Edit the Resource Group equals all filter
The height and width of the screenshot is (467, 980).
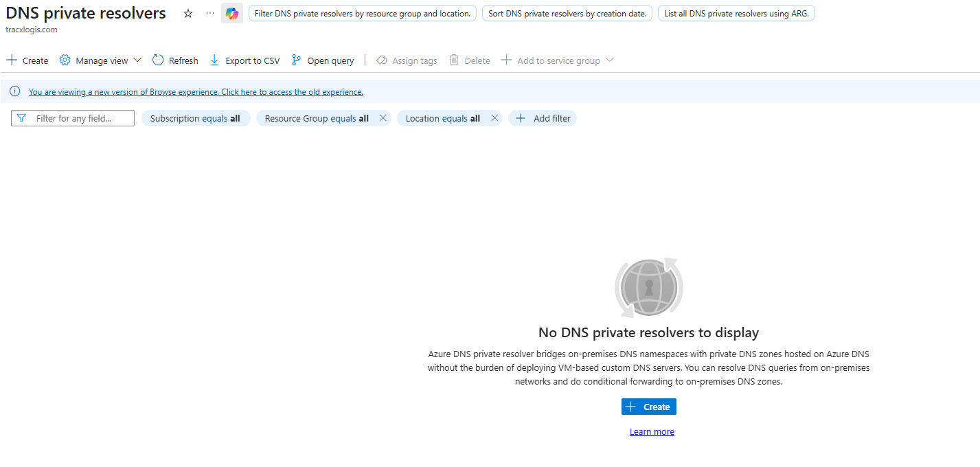point(317,118)
